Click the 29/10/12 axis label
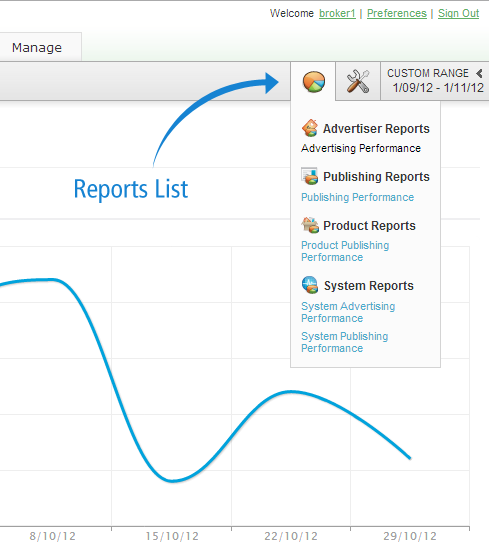This screenshot has height=548, width=489. click(410, 536)
